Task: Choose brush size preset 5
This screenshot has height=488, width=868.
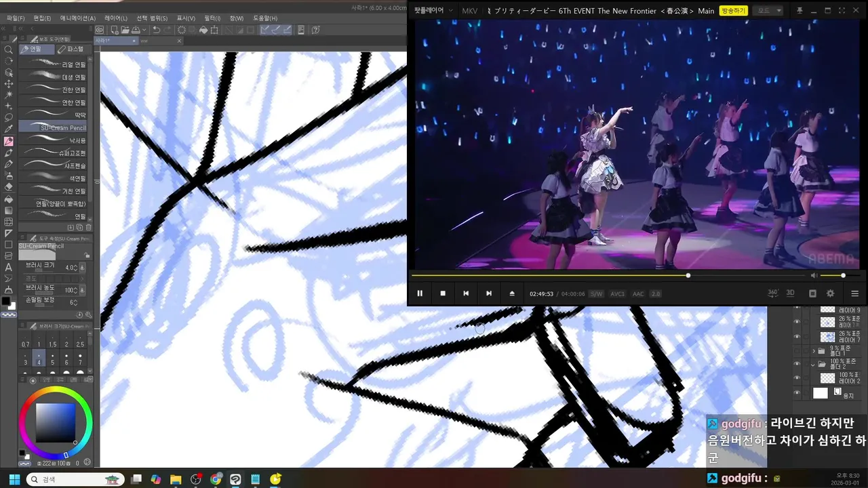Action: tap(52, 359)
